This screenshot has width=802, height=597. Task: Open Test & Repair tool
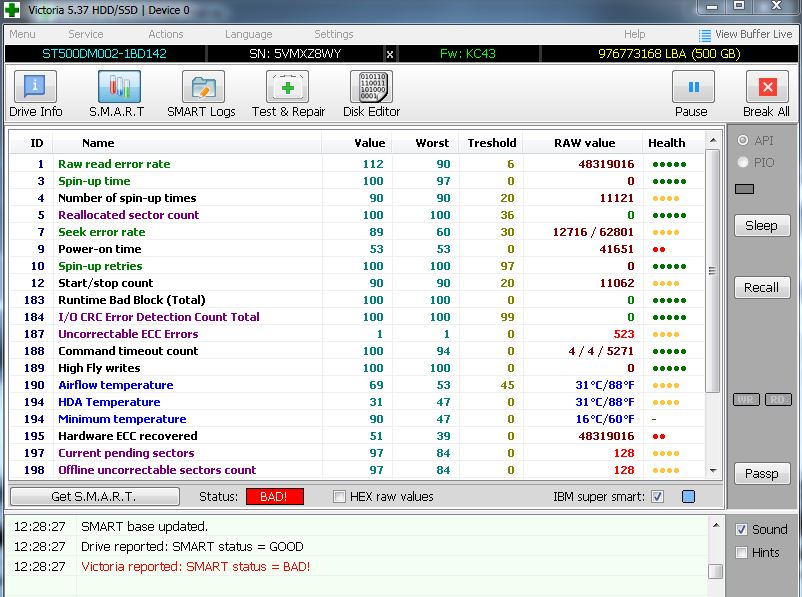[288, 94]
